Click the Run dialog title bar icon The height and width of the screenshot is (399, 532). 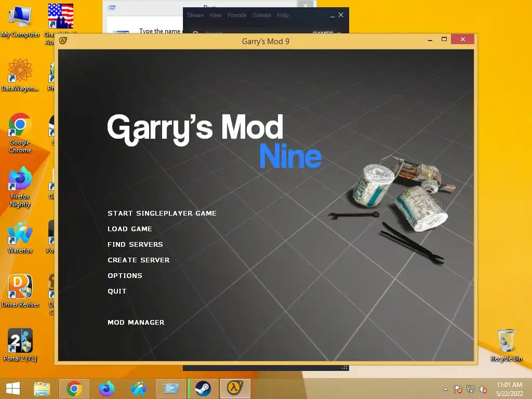pyautogui.click(x=112, y=7)
